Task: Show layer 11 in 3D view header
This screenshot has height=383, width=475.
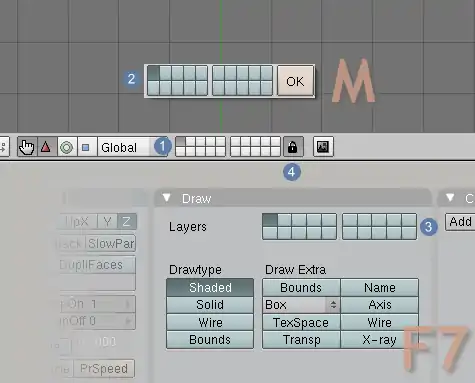Action: click(180, 151)
